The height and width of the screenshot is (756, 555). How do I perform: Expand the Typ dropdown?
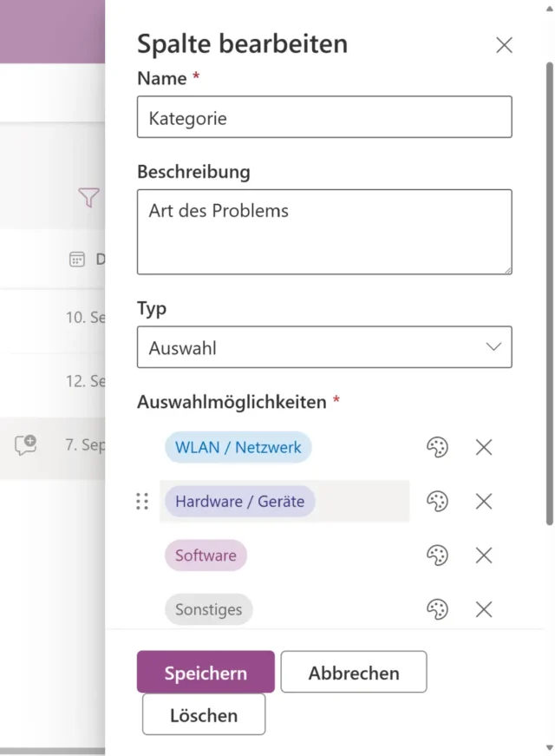pyautogui.click(x=324, y=347)
